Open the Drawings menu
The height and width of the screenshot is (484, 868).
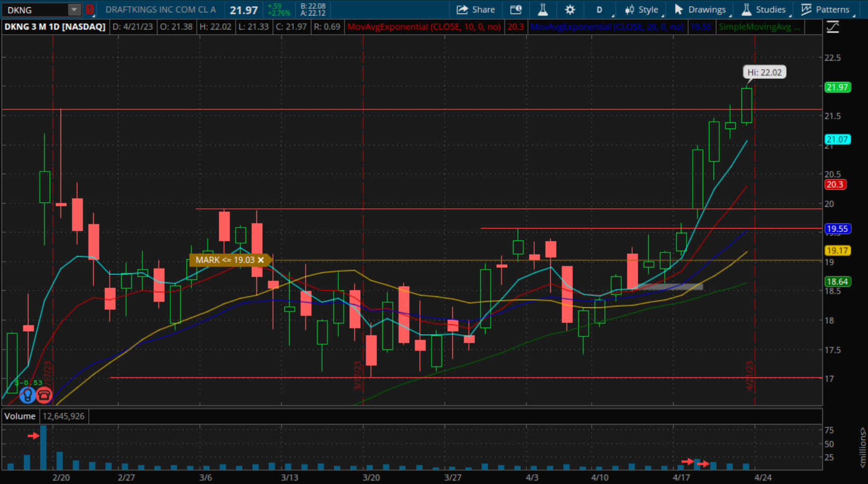tap(700, 9)
